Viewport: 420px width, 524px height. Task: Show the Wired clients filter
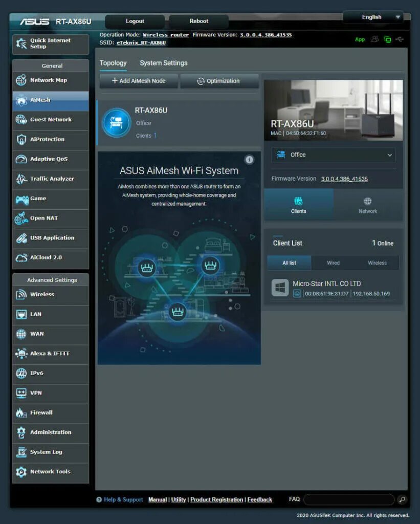coord(333,263)
